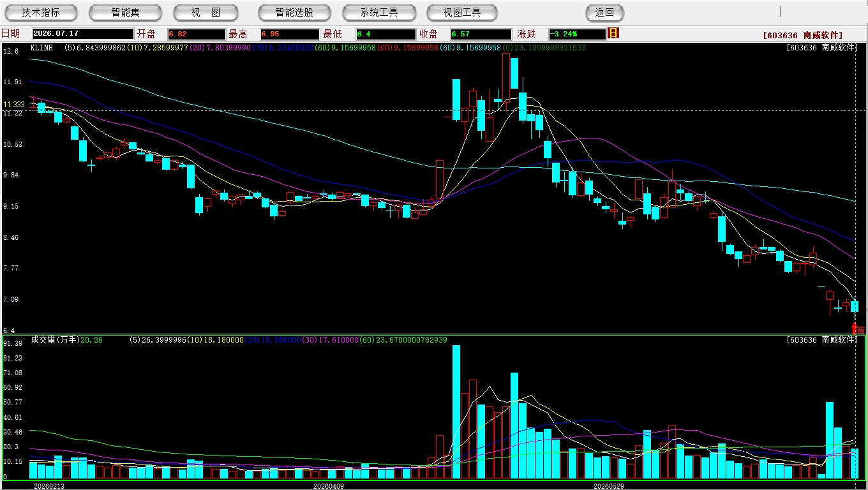Click the 20260529 date axis label
Screen dimensions: 868x490
[x=608, y=486]
